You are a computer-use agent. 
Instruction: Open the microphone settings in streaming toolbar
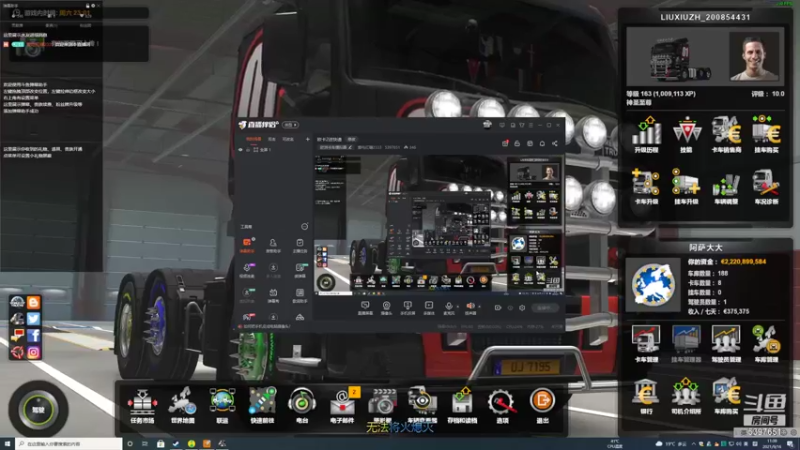click(x=449, y=306)
